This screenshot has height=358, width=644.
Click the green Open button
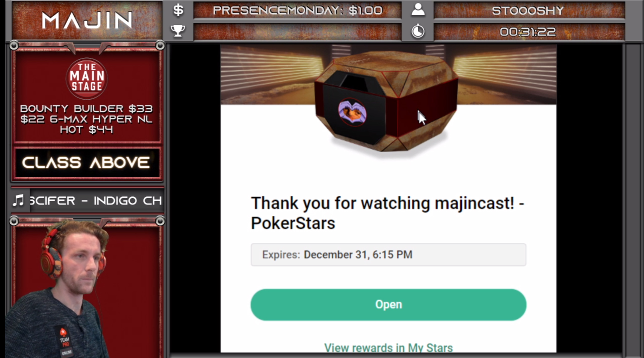[388, 305]
